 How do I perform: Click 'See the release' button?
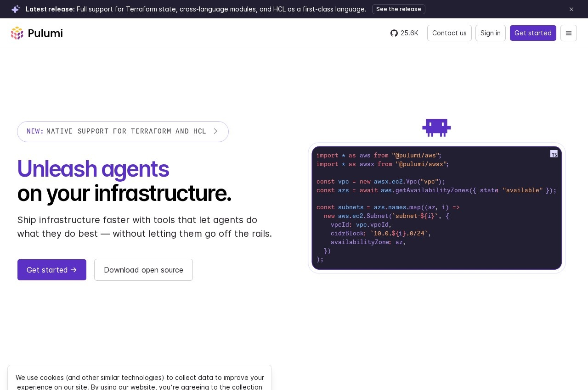click(399, 9)
